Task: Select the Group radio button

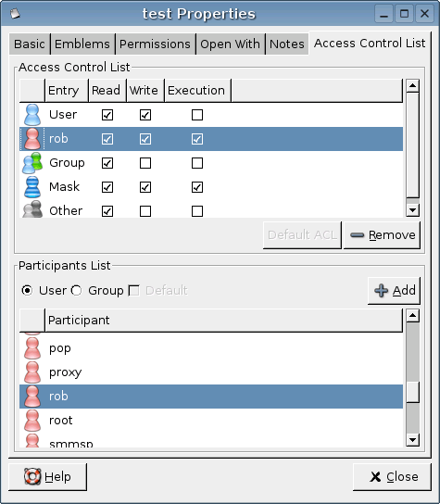Action: [77, 291]
